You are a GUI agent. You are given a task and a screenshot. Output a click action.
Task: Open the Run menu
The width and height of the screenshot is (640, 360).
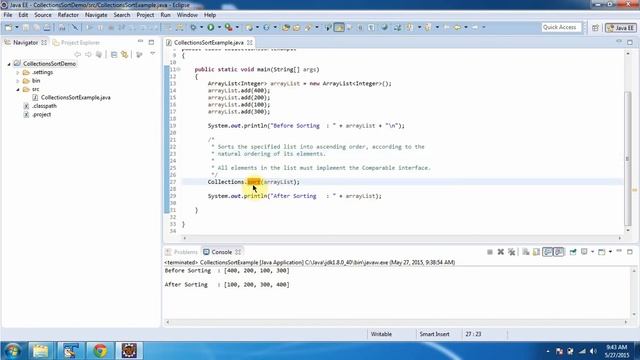click(165, 15)
